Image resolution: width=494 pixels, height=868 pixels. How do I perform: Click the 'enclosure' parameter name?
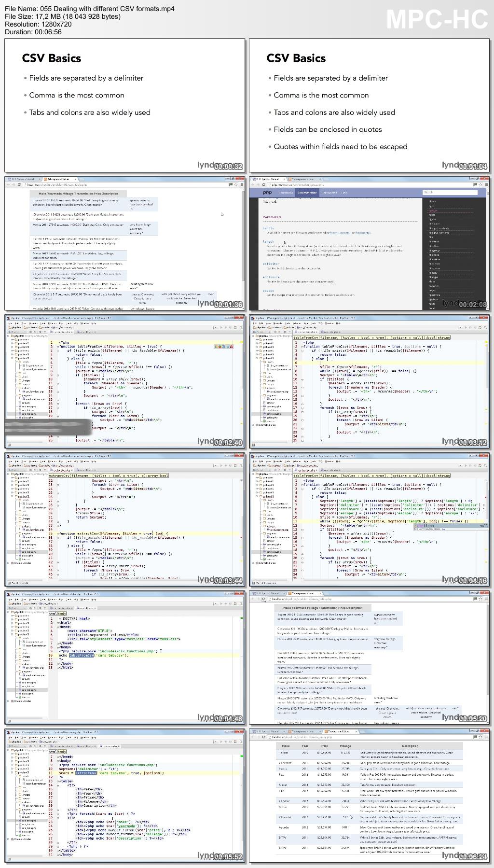click(271, 277)
